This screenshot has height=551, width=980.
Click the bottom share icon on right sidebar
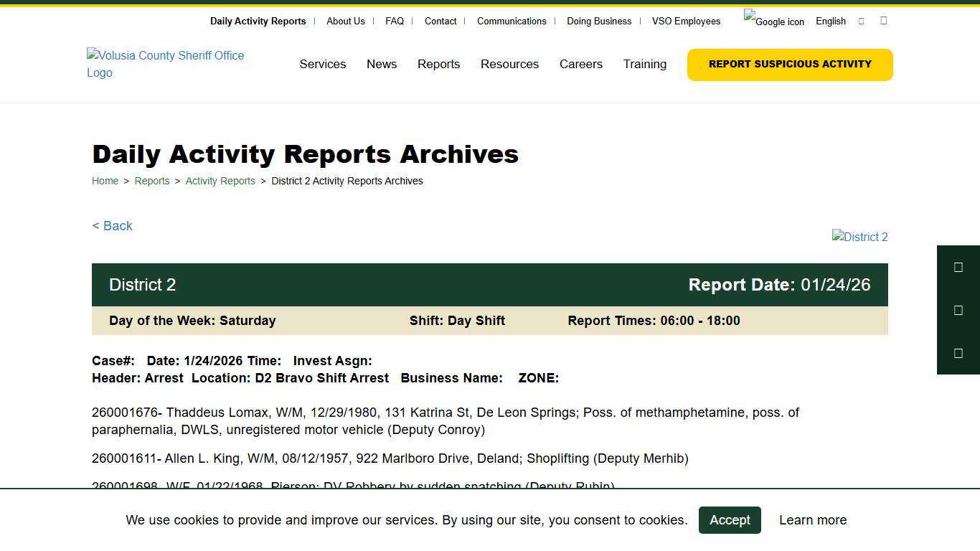[x=958, y=353]
